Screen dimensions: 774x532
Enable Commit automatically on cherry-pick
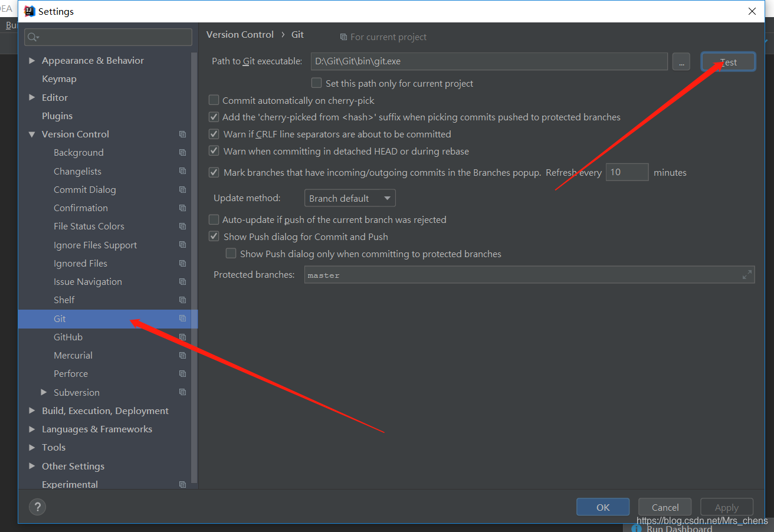click(x=214, y=100)
